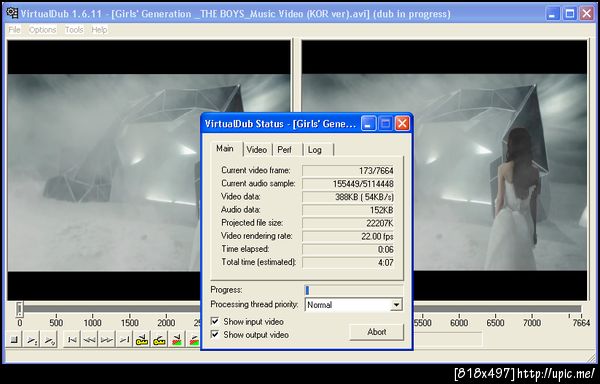
Task: Click the input video preview pane
Action: click(149, 170)
